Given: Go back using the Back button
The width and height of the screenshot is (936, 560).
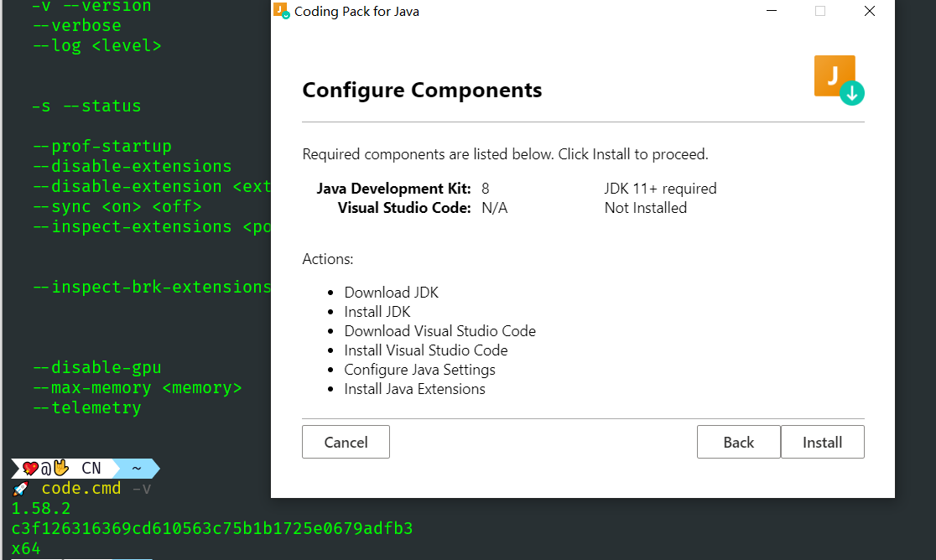Looking at the screenshot, I should point(738,442).
